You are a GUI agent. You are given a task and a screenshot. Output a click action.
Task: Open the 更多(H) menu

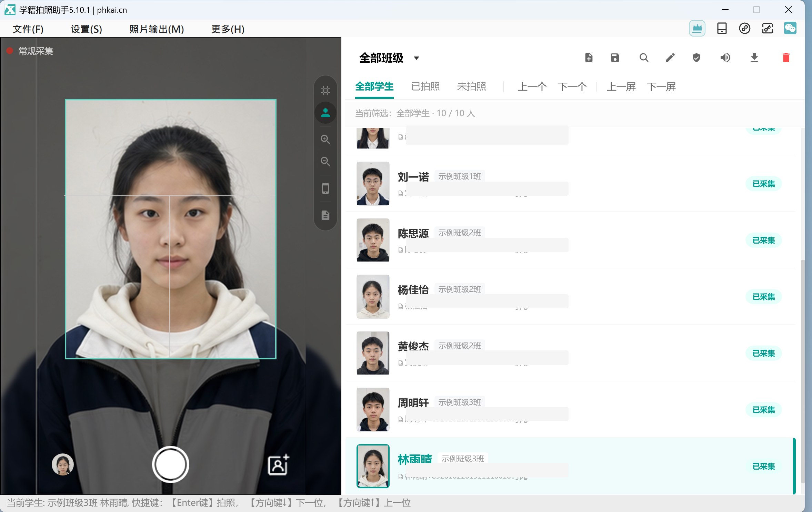tap(228, 29)
